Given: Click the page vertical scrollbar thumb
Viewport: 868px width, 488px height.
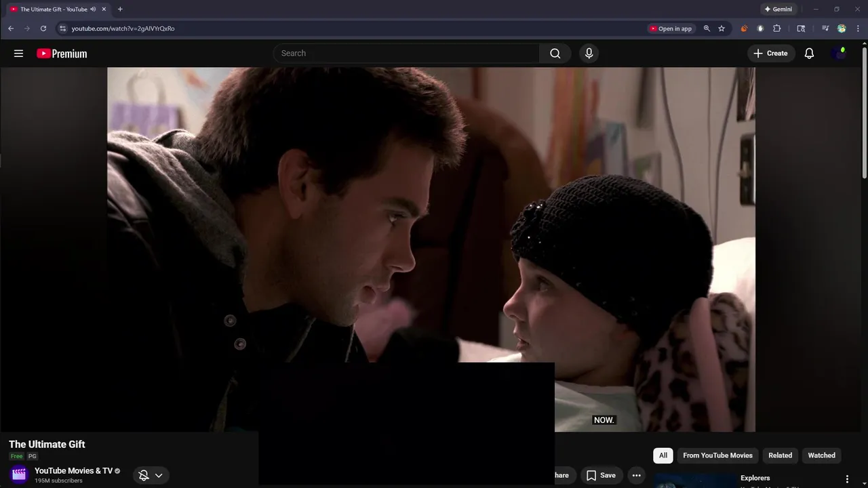Looking at the screenshot, I should pos(864,113).
